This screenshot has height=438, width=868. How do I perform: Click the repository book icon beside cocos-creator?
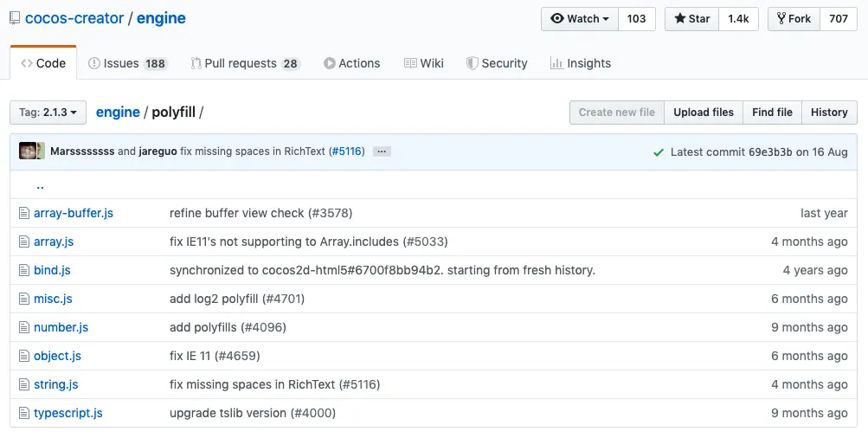tap(15, 19)
